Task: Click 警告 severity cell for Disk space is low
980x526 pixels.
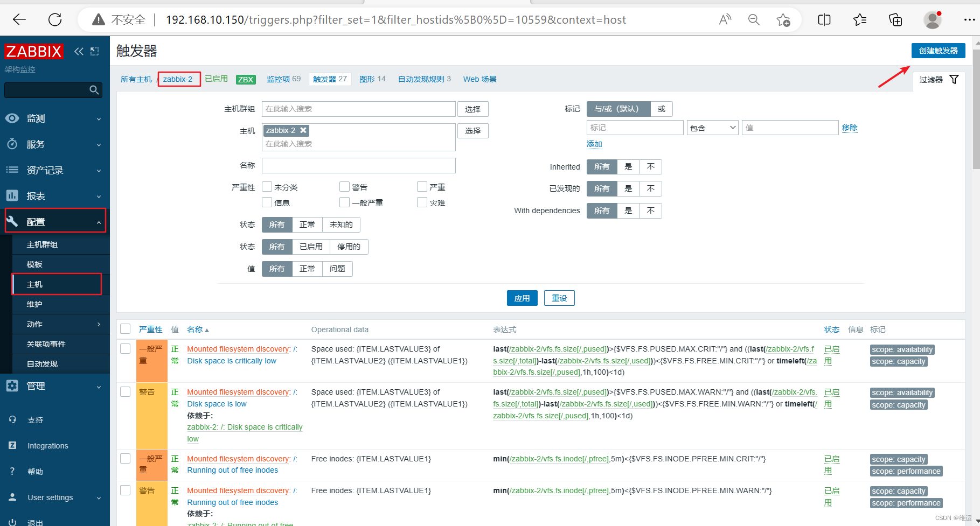Action: (151, 416)
